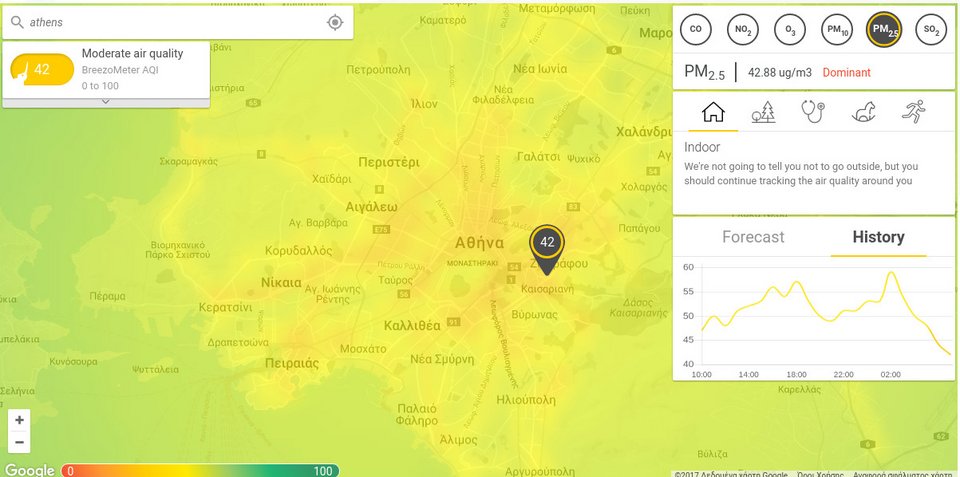Image resolution: width=960 pixels, height=477 pixels.
Task: Click the E75 road shield on map
Action: click(381, 230)
